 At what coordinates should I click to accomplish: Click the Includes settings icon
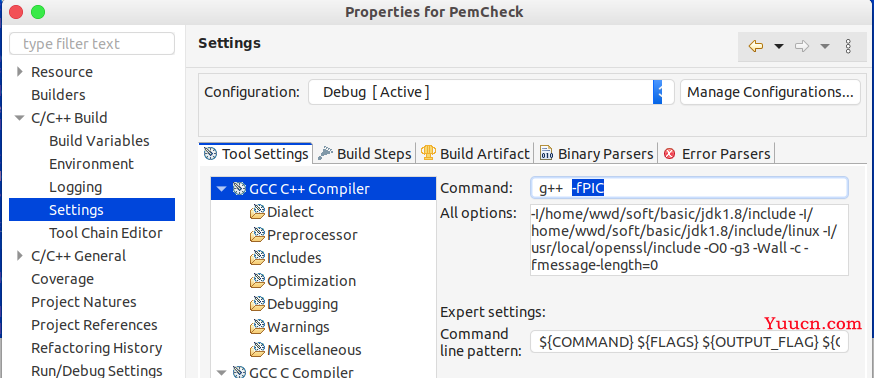pyautogui.click(x=257, y=258)
